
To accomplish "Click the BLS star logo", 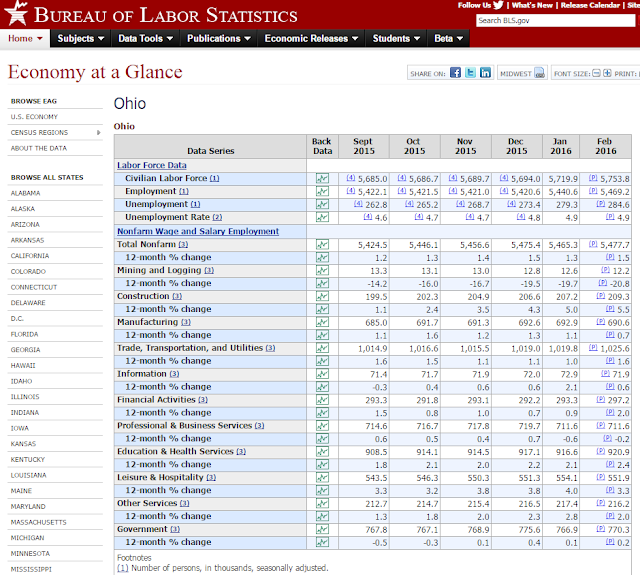I will (x=16, y=13).
